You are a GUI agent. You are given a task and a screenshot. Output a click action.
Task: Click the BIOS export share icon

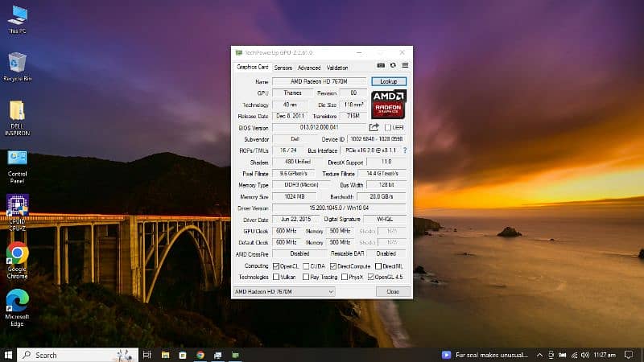(x=374, y=127)
